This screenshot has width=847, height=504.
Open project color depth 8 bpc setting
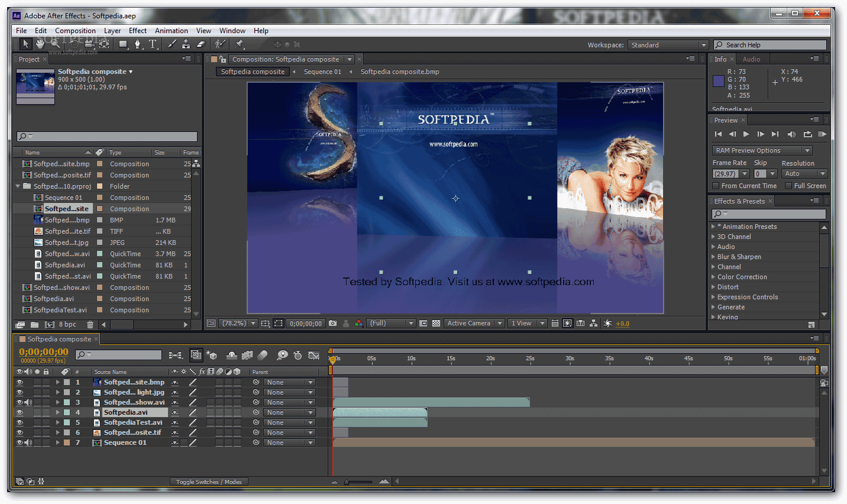click(x=67, y=324)
